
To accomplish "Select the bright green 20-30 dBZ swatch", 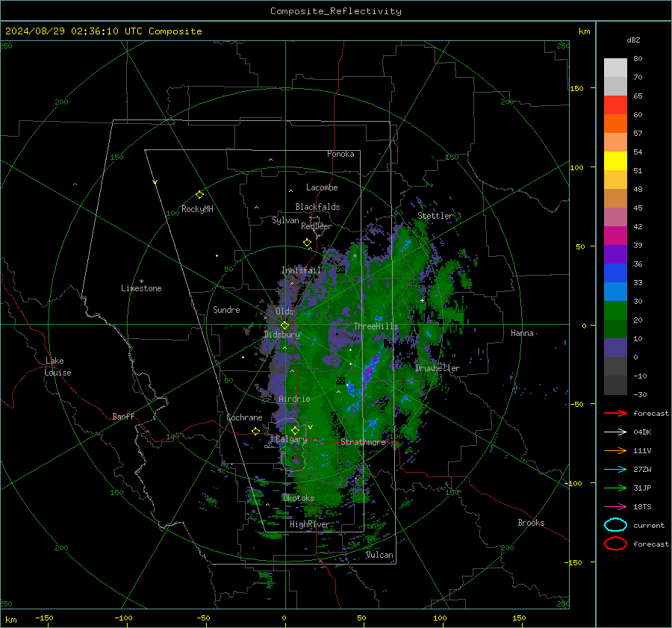I will 615,311.
